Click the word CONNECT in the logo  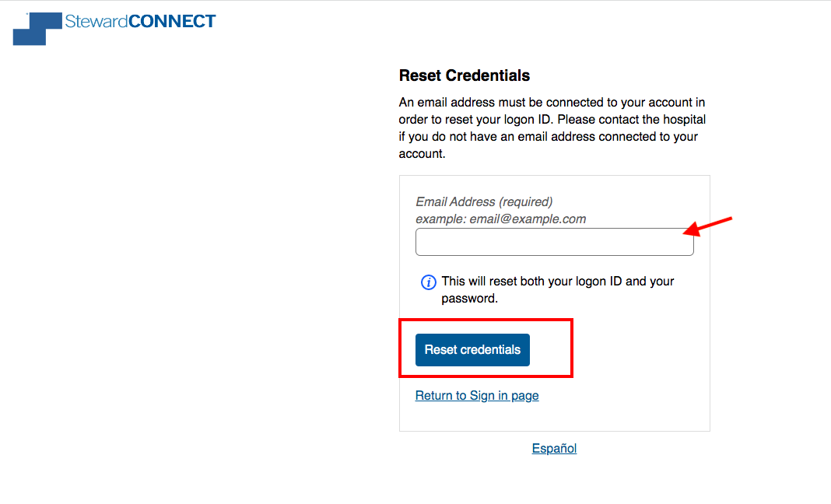coord(172,21)
